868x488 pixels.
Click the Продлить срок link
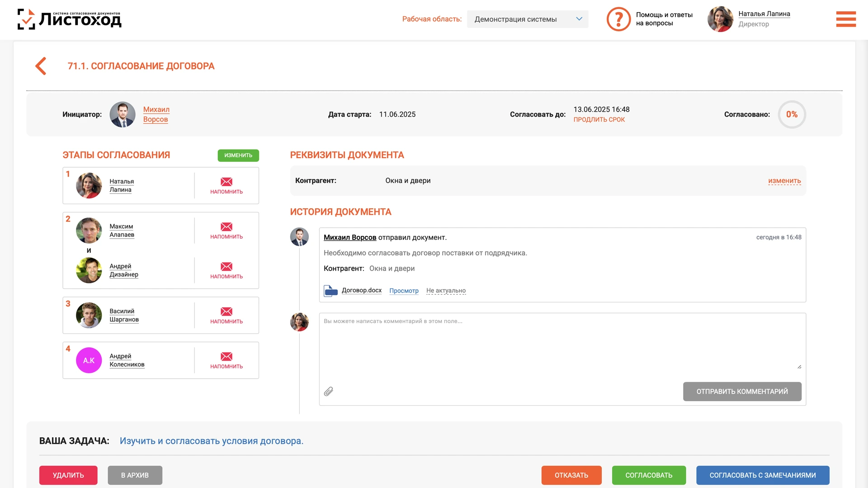(x=599, y=120)
